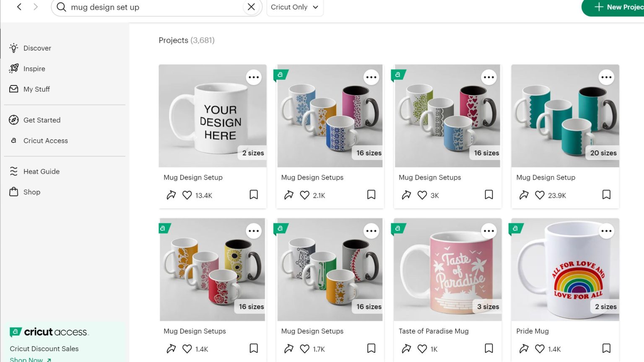Open the Taste of Paradise Mug thumbnail
Viewport: 644px width, 362px height.
point(447,269)
